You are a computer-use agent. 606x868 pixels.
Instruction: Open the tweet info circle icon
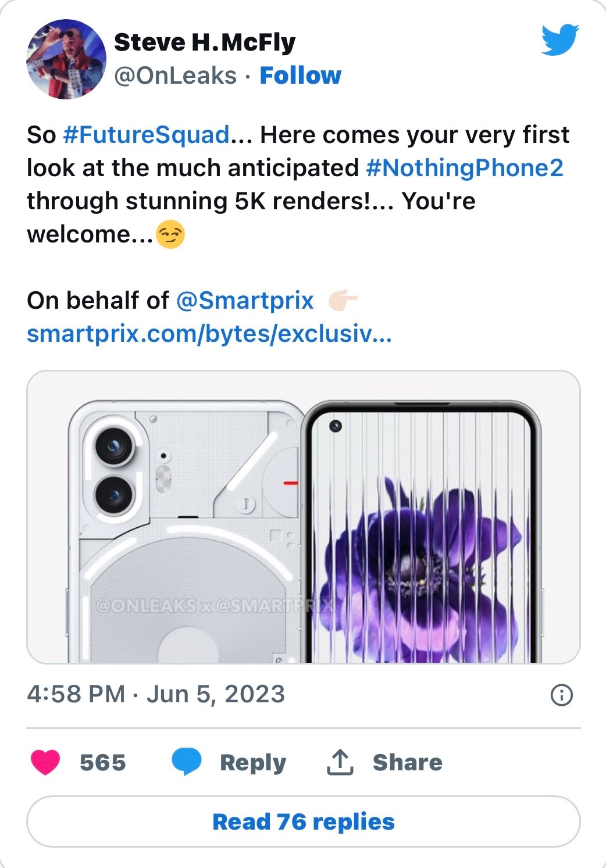[561, 695]
